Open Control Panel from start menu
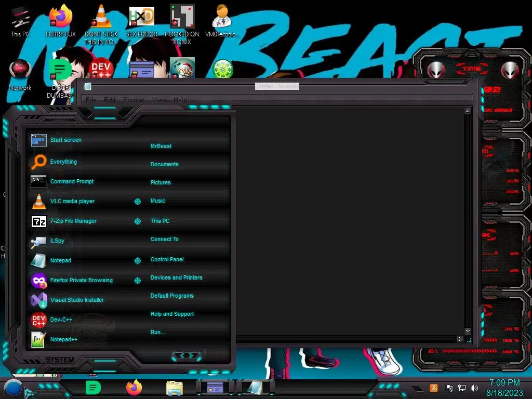 coord(167,259)
